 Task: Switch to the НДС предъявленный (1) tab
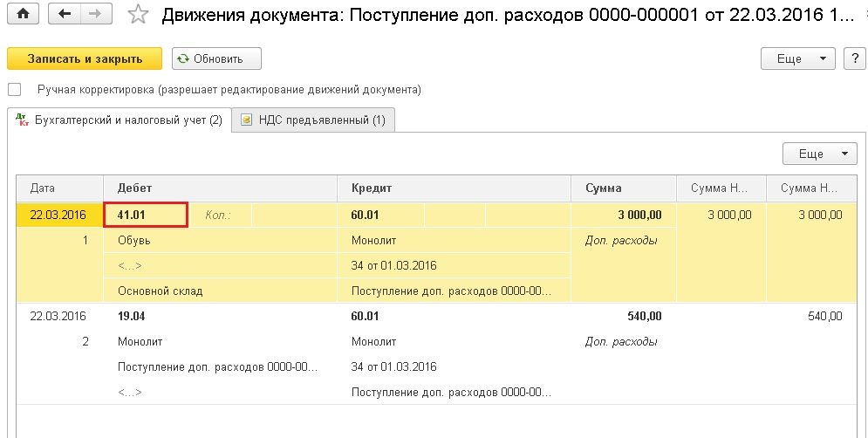(313, 120)
